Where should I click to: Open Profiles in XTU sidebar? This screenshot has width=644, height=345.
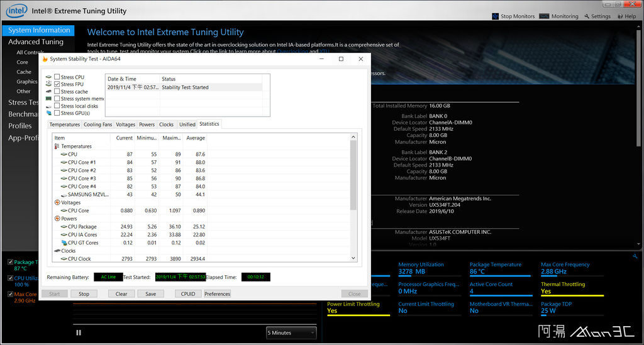pyautogui.click(x=19, y=126)
